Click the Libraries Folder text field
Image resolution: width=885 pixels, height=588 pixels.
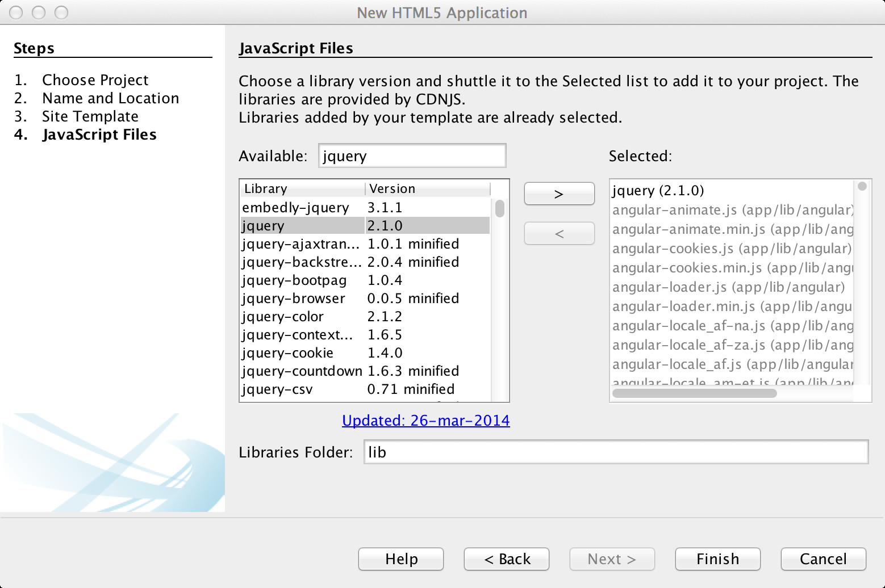point(616,452)
